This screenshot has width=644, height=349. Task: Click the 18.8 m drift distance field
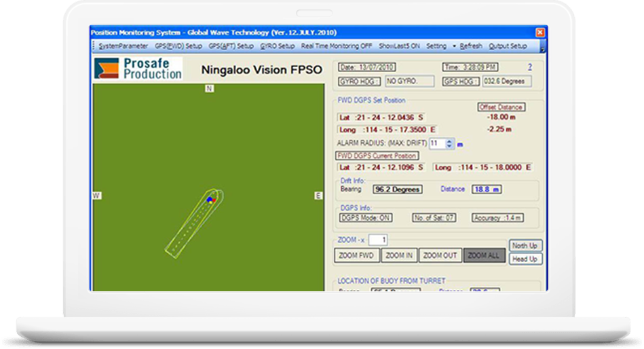pyautogui.click(x=487, y=189)
